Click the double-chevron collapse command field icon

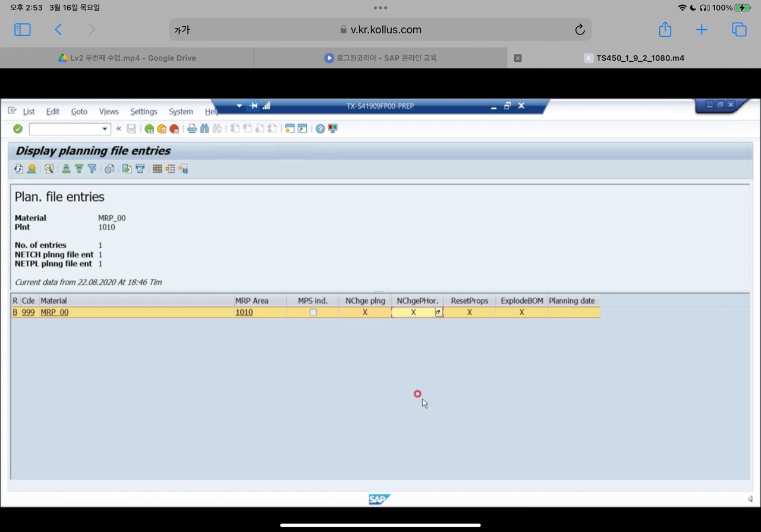click(x=118, y=129)
